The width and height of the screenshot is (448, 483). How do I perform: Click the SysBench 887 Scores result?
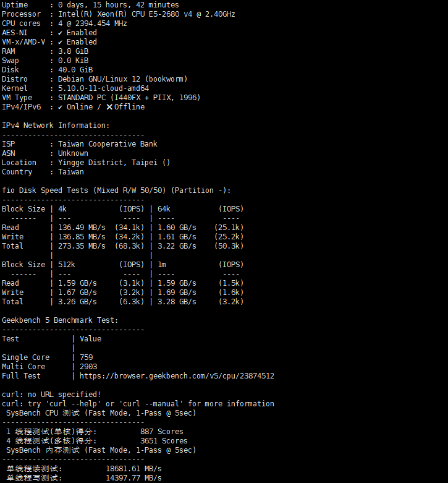161,432
